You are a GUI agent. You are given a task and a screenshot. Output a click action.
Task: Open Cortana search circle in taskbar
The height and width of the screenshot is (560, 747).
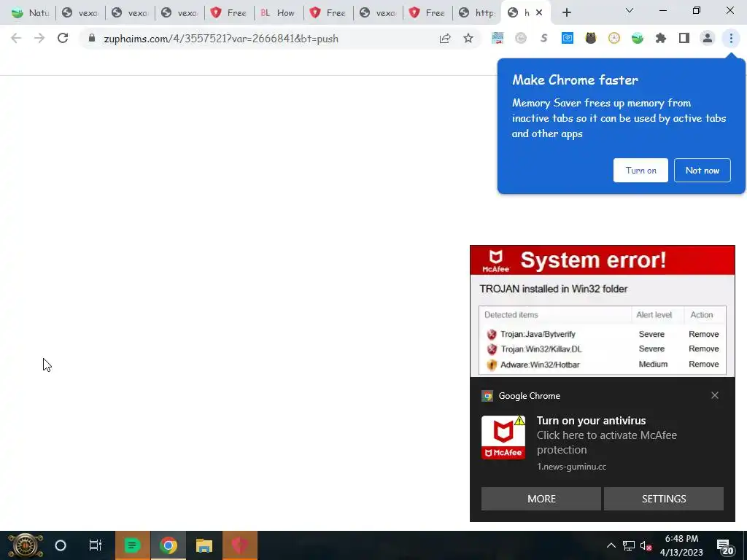tap(61, 545)
